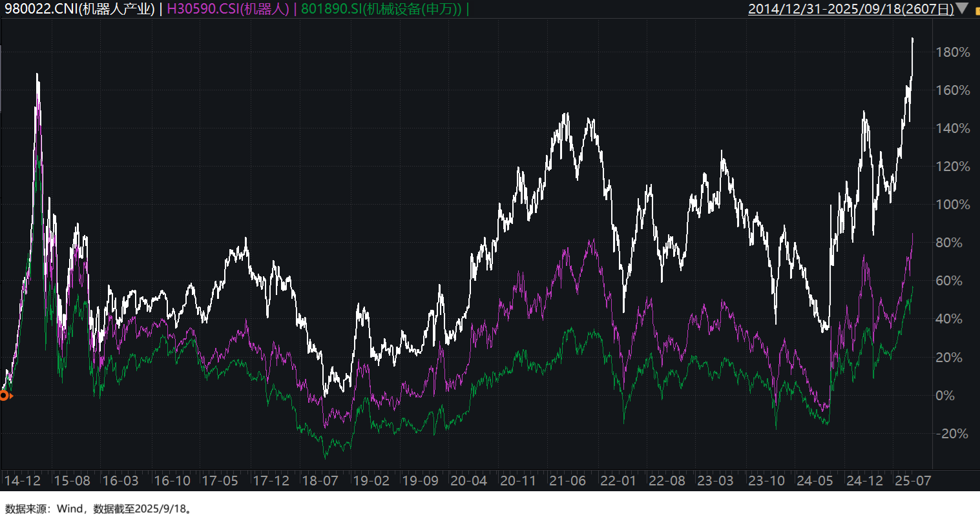980x528 pixels.
Task: Click the 160% y-axis label
Action: pos(953,90)
